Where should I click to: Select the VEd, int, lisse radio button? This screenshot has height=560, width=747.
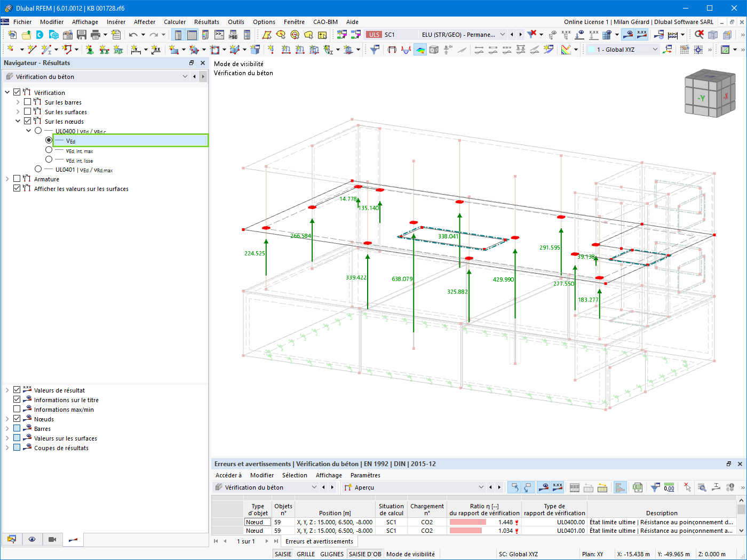point(49,159)
